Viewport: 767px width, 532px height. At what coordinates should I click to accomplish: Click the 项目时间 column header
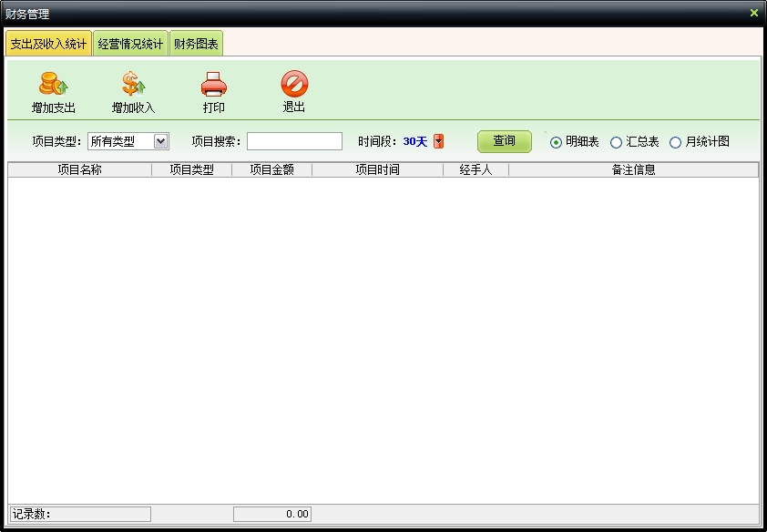[x=377, y=169]
